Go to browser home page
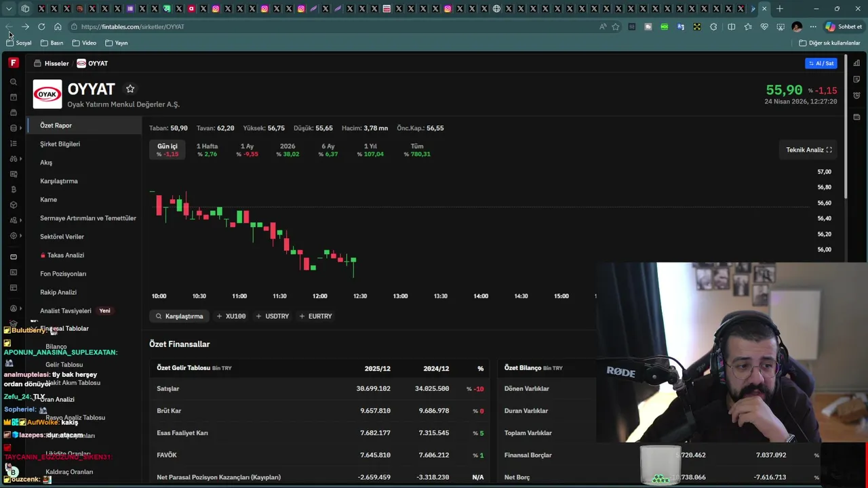The height and width of the screenshot is (488, 868). [58, 26]
